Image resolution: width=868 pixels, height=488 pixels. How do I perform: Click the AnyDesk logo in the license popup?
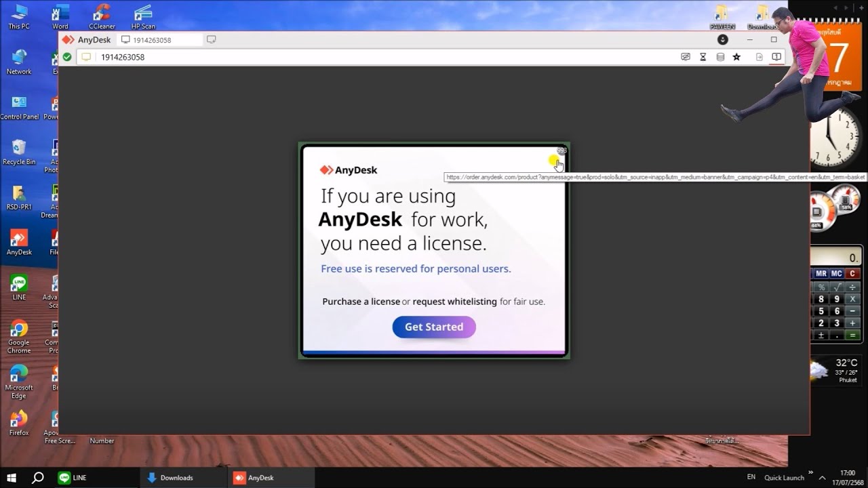349,170
